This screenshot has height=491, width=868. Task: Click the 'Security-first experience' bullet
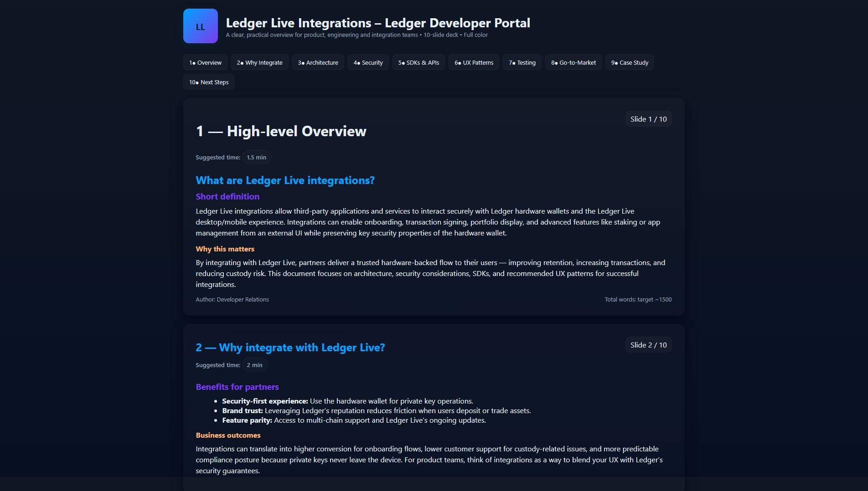[347, 401]
